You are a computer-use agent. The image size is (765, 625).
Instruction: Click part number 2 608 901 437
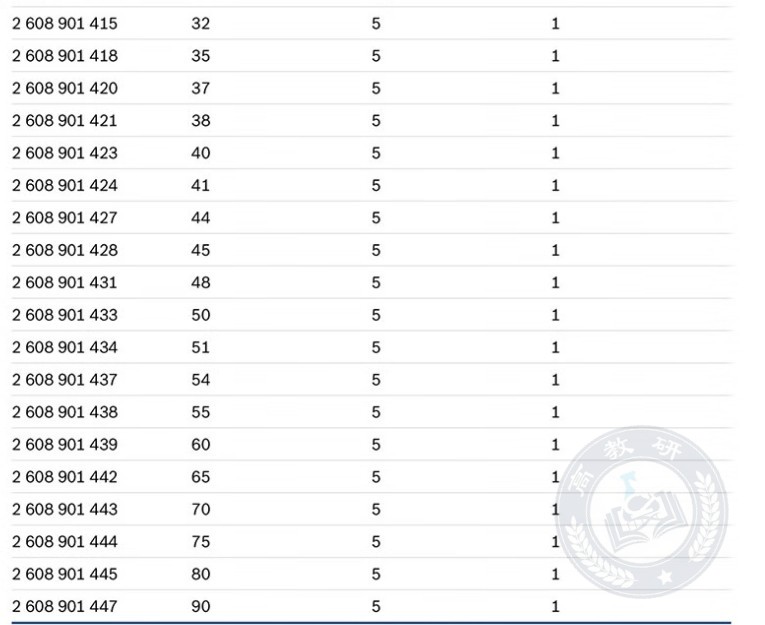pyautogui.click(x=65, y=380)
